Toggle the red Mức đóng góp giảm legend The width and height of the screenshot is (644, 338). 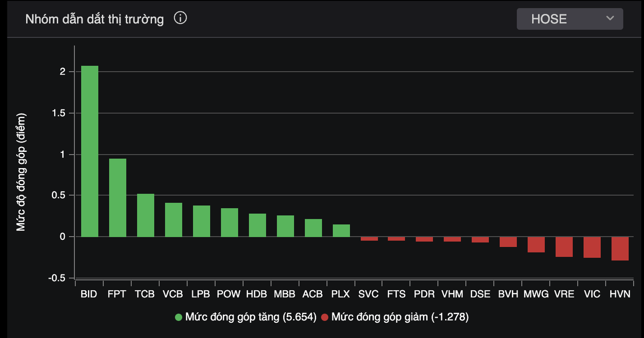[399, 317]
